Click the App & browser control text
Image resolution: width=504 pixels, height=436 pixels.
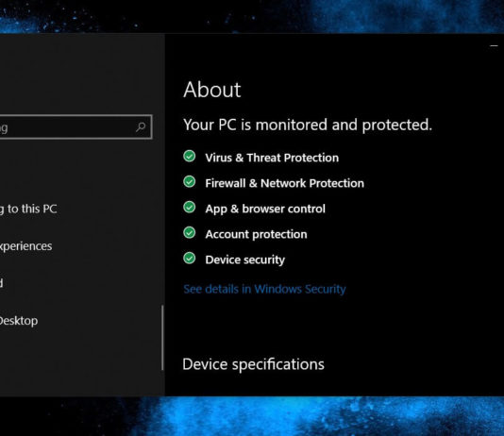click(265, 210)
